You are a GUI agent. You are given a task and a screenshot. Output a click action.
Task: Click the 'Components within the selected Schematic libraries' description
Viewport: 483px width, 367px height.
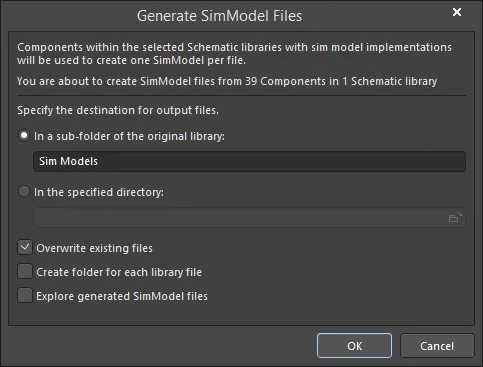tap(234, 54)
